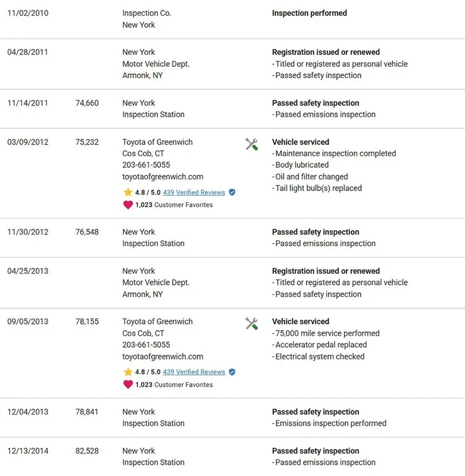
Task: Click toyotaofgreenwich.com in the 03/09/2012 record
Action: (x=163, y=177)
